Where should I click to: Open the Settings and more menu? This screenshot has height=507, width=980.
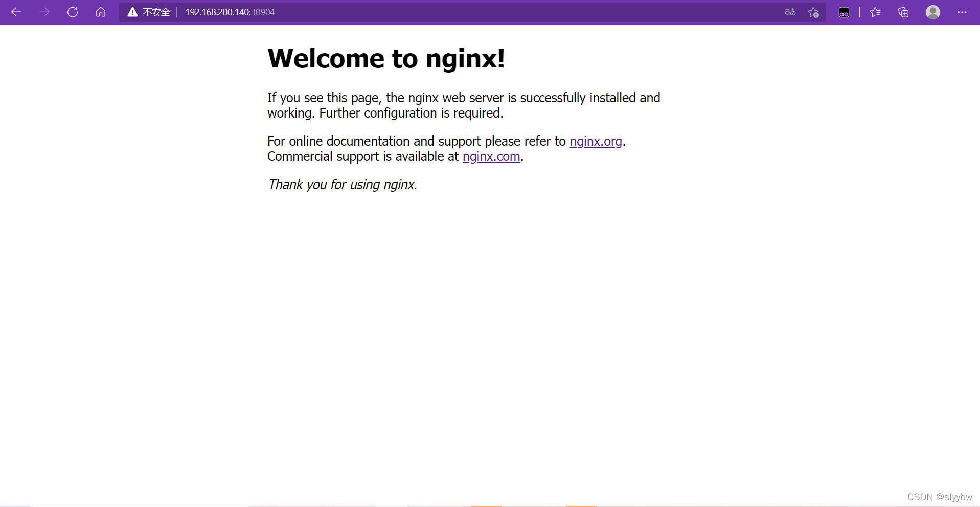tap(962, 12)
